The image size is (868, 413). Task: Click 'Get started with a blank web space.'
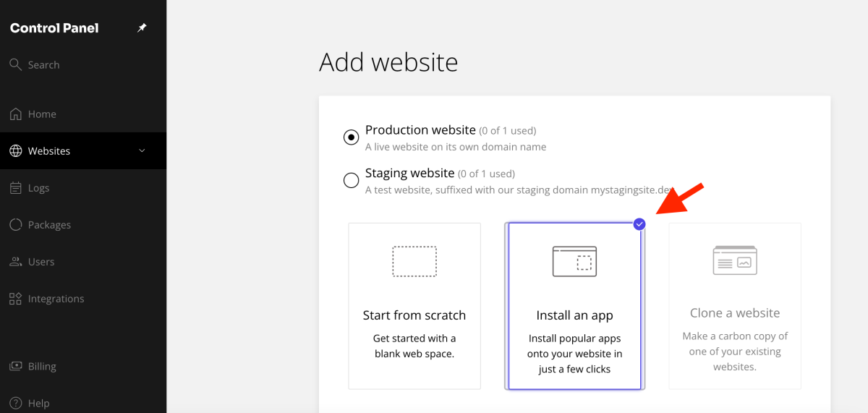[x=414, y=346]
